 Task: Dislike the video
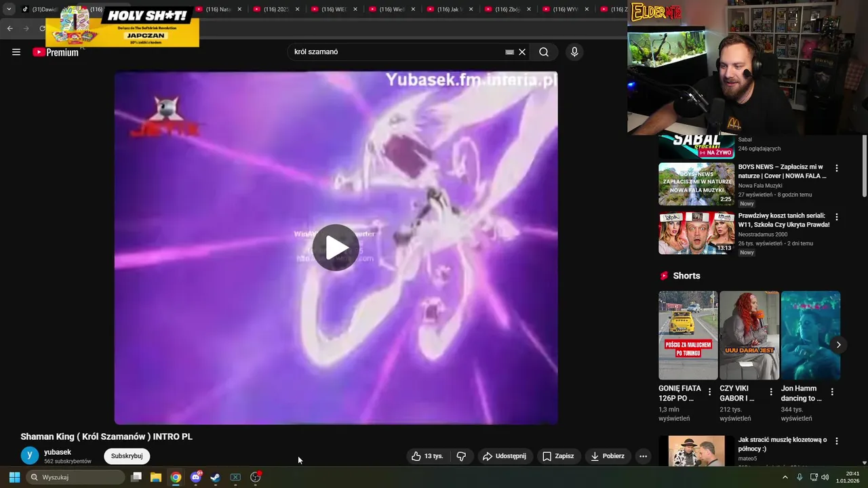461,456
